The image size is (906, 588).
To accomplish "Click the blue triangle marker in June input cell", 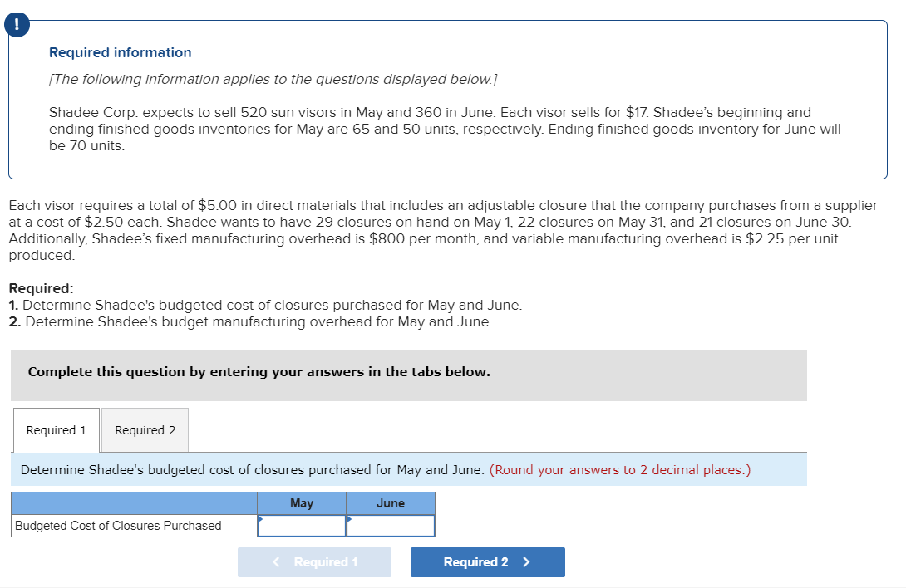I will [x=351, y=521].
